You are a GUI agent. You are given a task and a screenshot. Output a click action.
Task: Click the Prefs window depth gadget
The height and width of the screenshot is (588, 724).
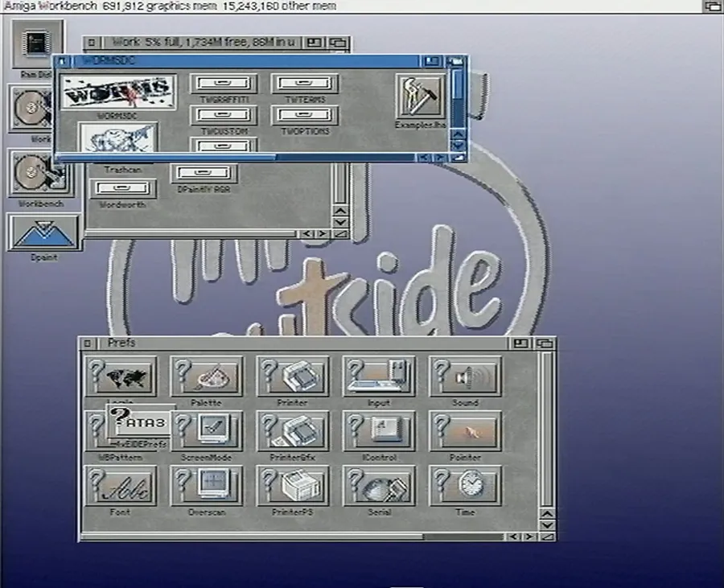point(545,343)
